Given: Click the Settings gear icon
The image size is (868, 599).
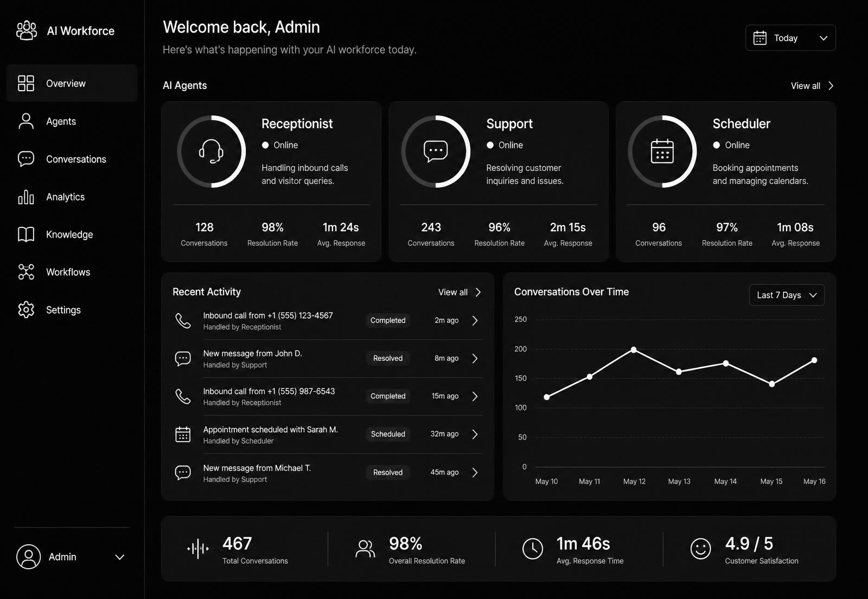Looking at the screenshot, I should [26, 310].
